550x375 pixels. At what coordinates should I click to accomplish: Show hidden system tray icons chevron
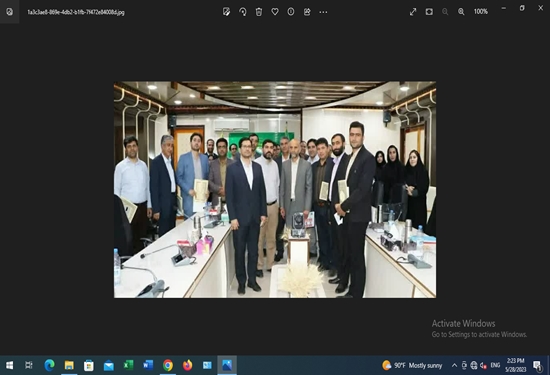coord(454,366)
